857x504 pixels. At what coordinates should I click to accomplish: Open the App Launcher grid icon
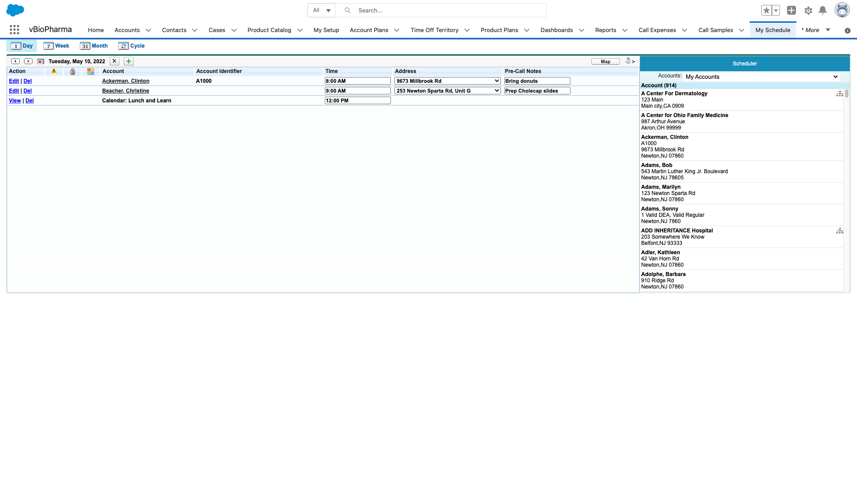[x=14, y=30]
